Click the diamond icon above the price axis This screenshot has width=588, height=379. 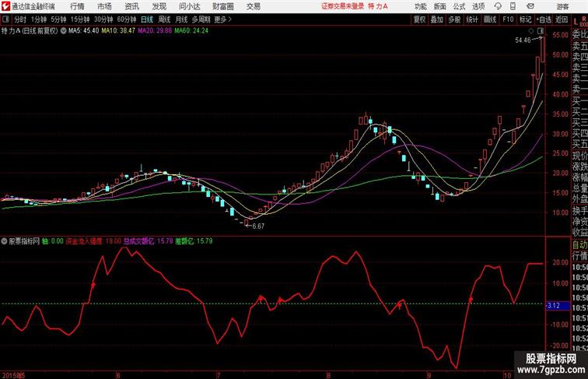coord(531,30)
